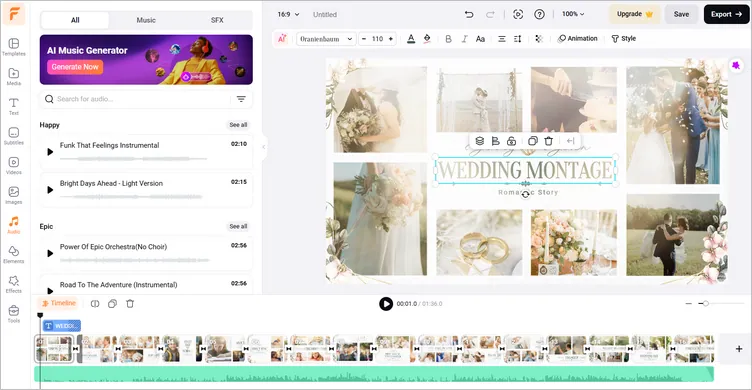752x390 pixels.
Task: Open the text color picker
Action: click(411, 39)
